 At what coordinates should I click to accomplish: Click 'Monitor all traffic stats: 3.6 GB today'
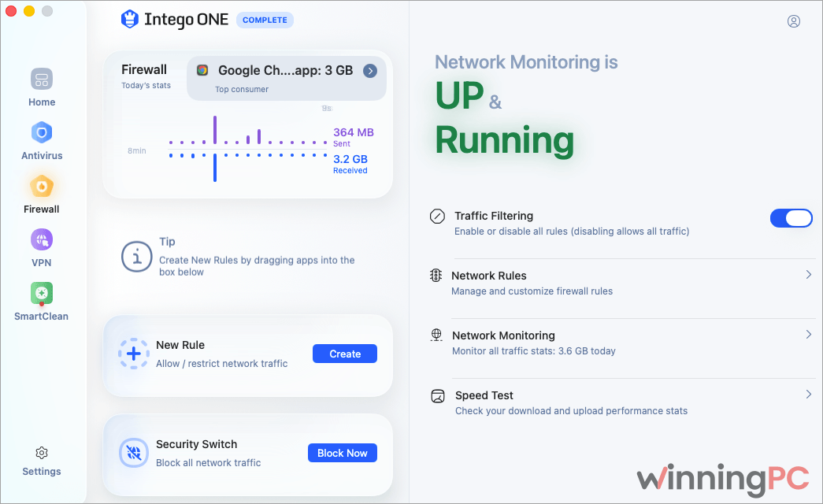point(534,350)
